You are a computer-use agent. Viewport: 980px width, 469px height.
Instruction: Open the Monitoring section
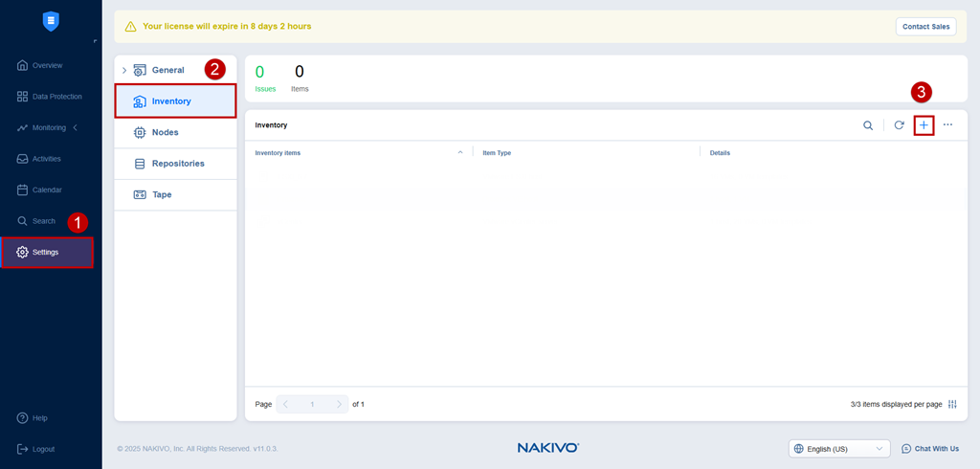point(49,127)
